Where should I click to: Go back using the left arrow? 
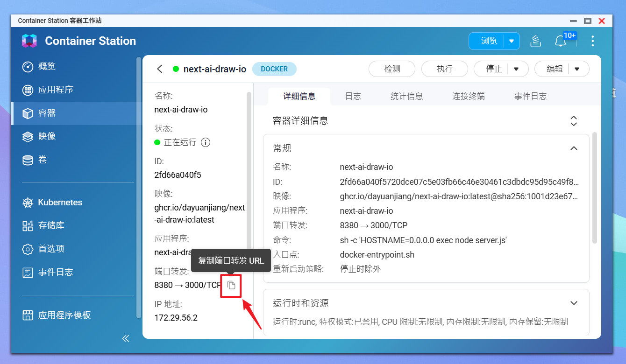pyautogui.click(x=160, y=69)
